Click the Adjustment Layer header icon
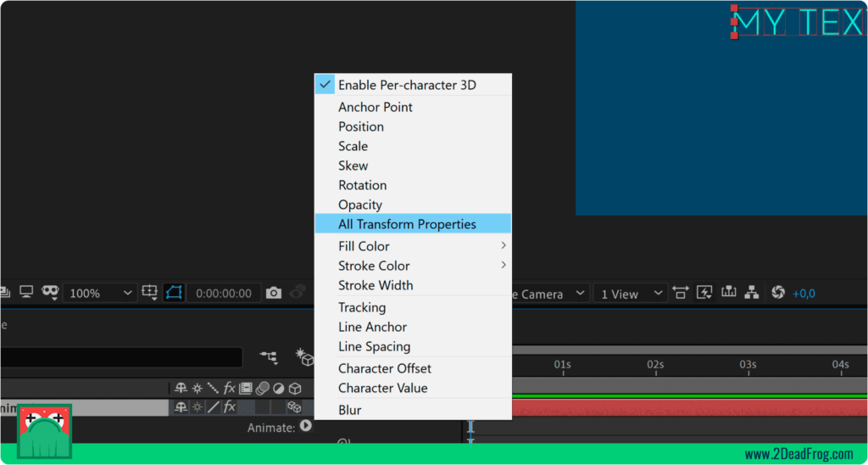This screenshot has width=868, height=465. pyautogui.click(x=279, y=388)
